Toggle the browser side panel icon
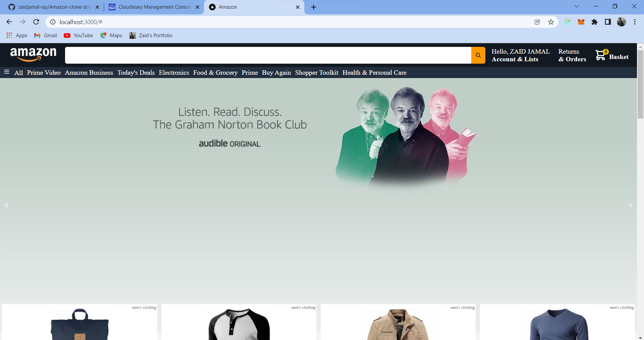644x340 pixels. [x=608, y=22]
